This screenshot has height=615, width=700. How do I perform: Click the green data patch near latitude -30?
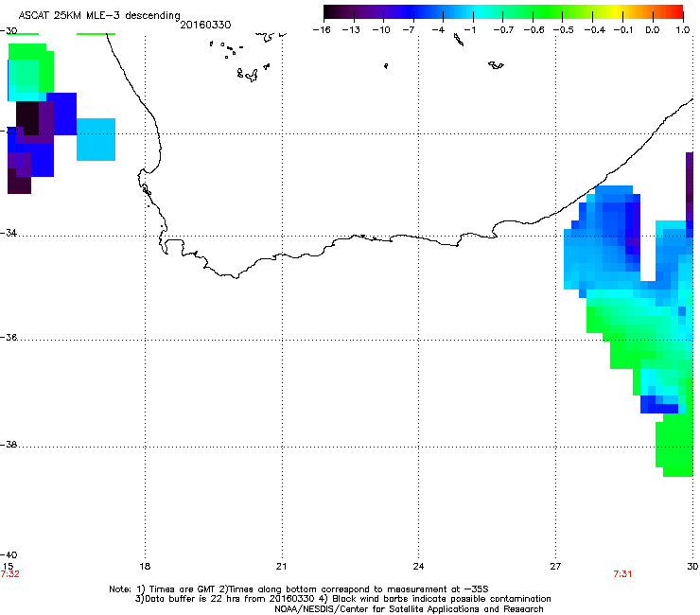tap(31, 67)
